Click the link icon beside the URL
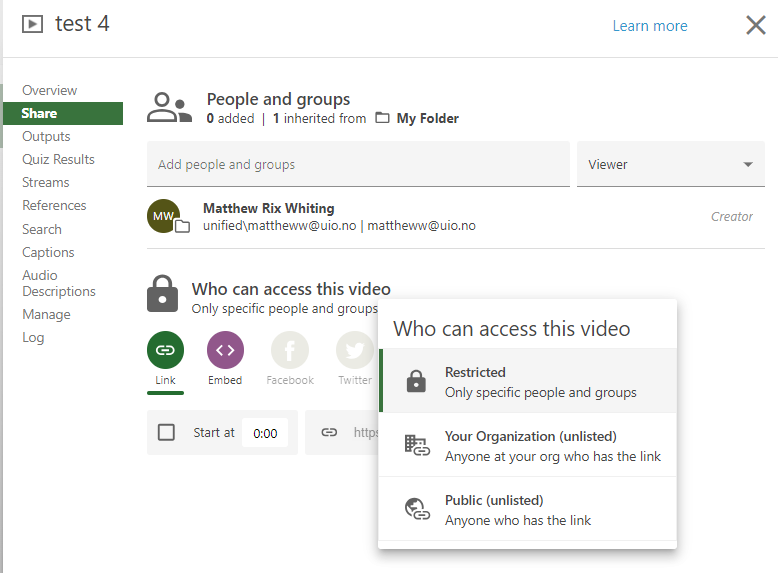This screenshot has width=778, height=573. click(x=329, y=433)
